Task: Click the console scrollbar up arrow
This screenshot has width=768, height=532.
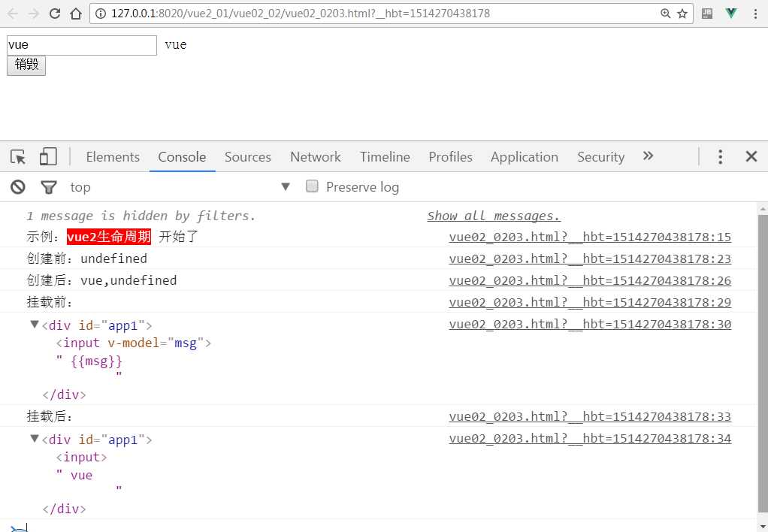Action: [763, 209]
